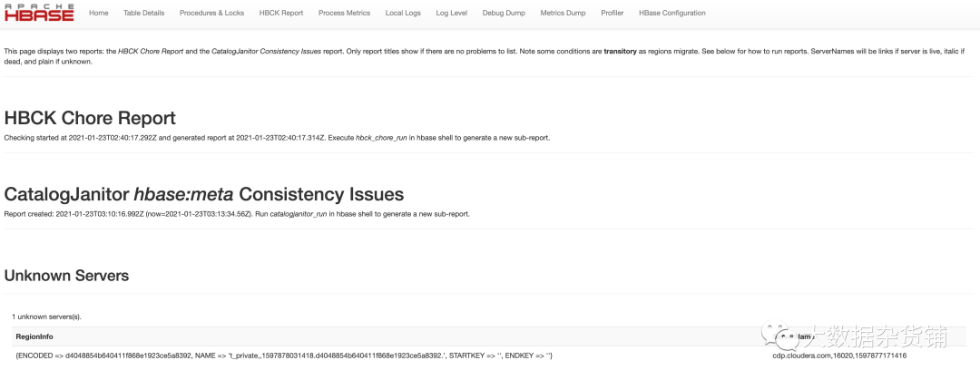The height and width of the screenshot is (380, 980).
Task: Click the Apache HBase logo
Action: coord(39,13)
